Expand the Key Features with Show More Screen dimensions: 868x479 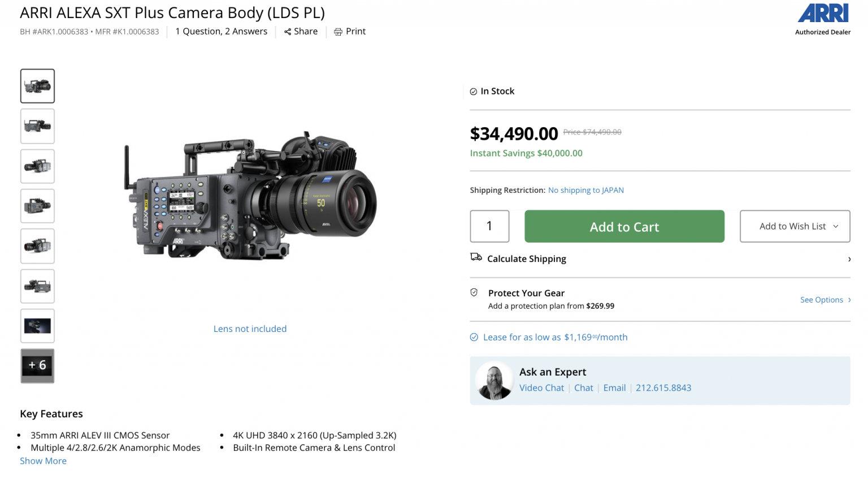pyautogui.click(x=43, y=460)
